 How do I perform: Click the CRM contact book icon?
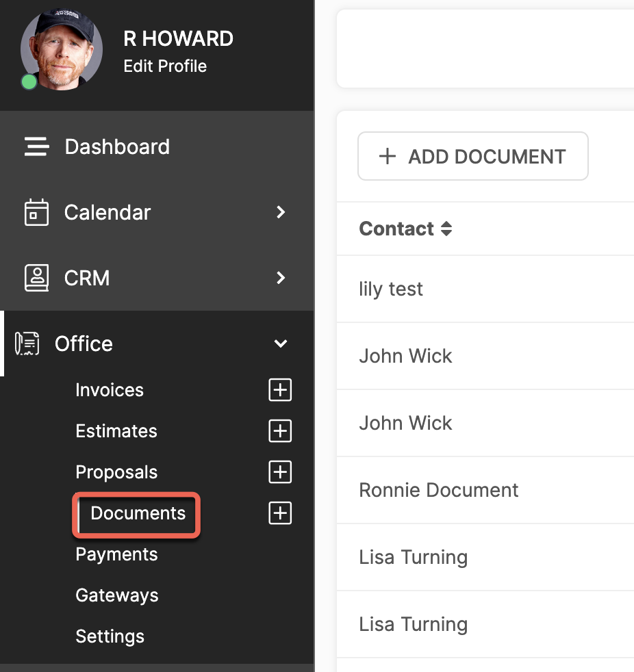coord(36,278)
